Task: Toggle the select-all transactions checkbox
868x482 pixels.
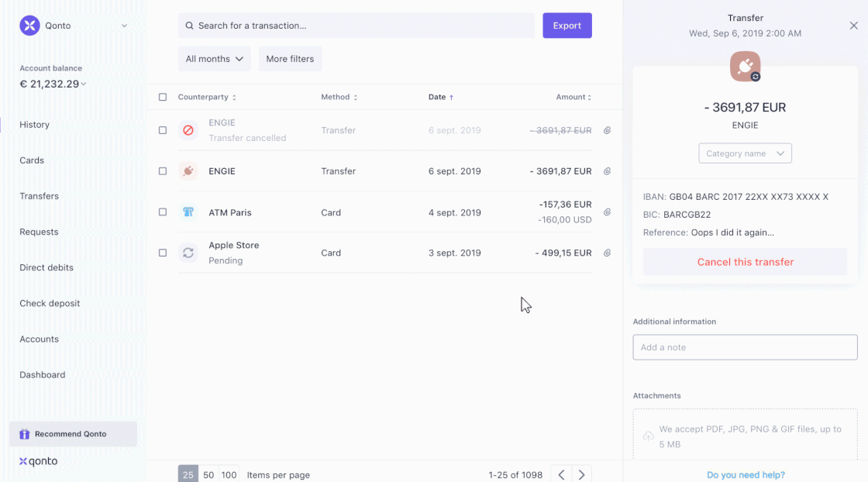Action: click(163, 97)
